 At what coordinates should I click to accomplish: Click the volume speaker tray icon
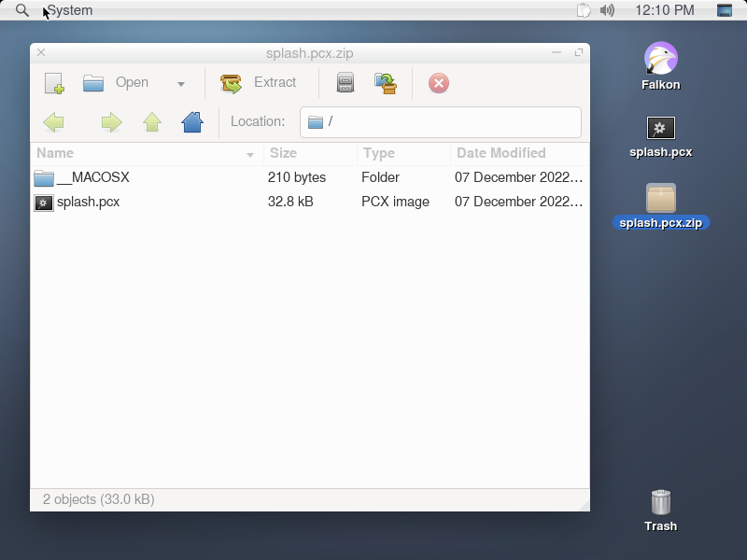coord(607,10)
